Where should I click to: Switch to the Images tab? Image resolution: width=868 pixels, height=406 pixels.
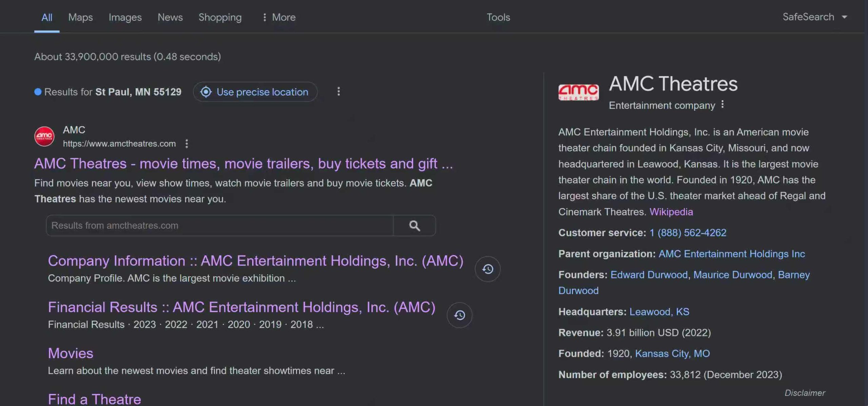125,17
